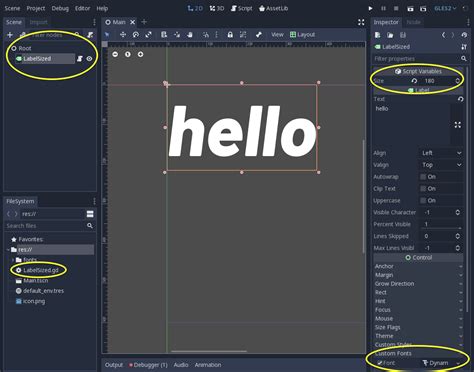
Task: Add a new node to the scene
Action: point(10,35)
